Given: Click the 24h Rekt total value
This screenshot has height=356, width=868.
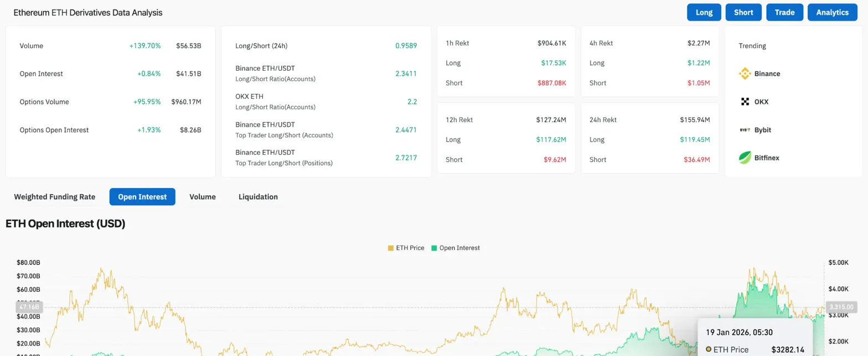Looking at the screenshot, I should [x=695, y=119].
